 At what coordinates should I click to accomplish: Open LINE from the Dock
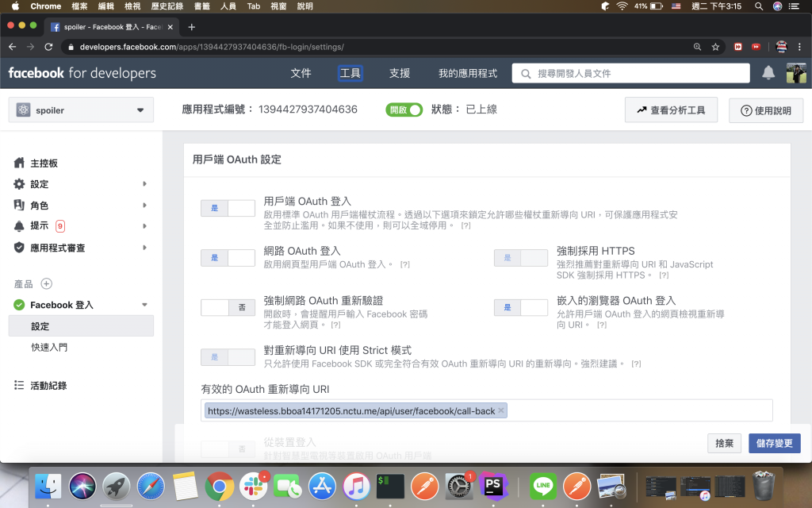[542, 487]
